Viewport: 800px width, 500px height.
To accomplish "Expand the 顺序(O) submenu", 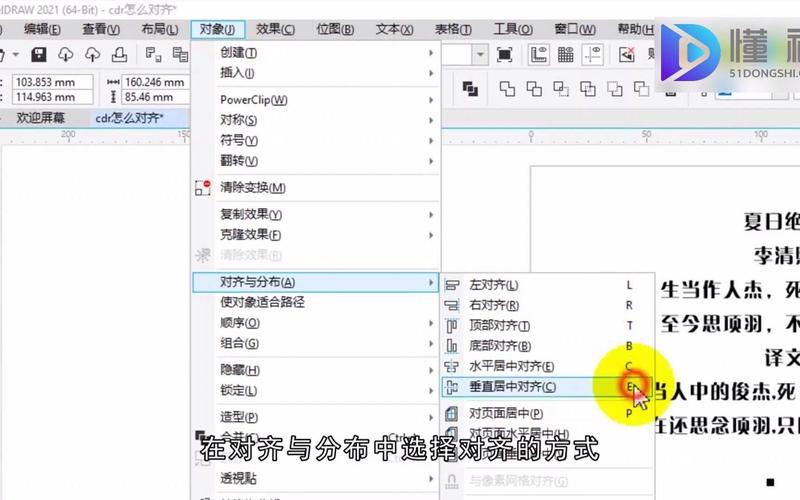I will point(316,323).
